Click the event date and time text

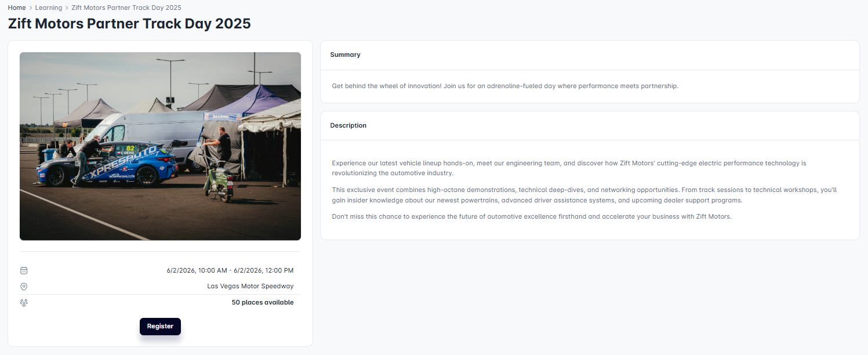tap(230, 270)
